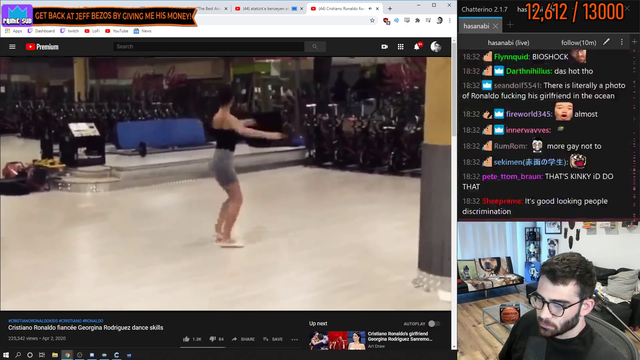The width and height of the screenshot is (640, 360).
Task: Open the create video camera icon
Action: point(384,47)
